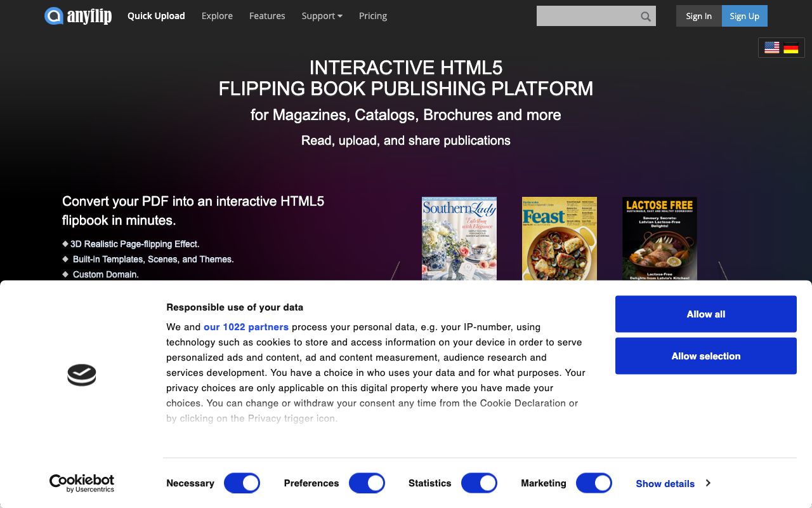
Task: Click the Sign In button
Action: (699, 16)
